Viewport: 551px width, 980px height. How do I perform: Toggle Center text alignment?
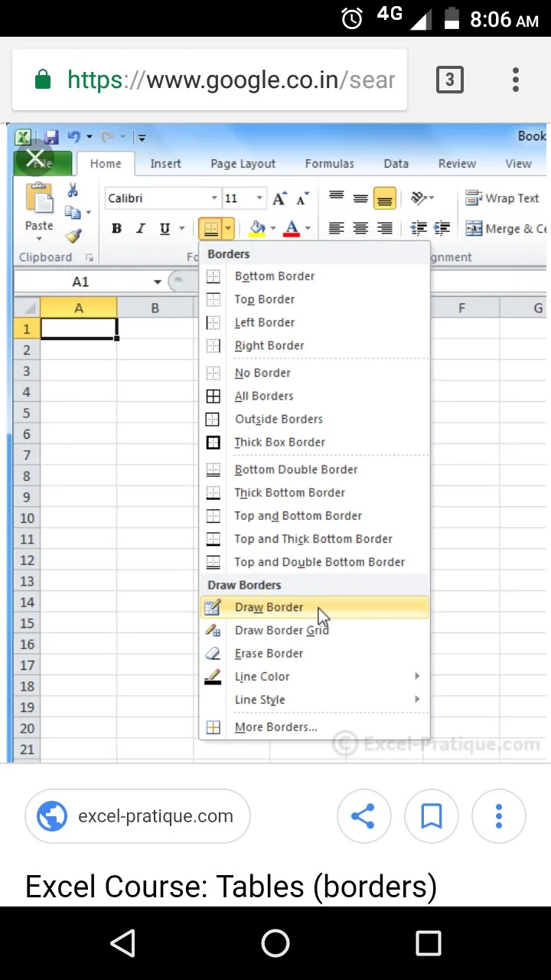coord(360,228)
